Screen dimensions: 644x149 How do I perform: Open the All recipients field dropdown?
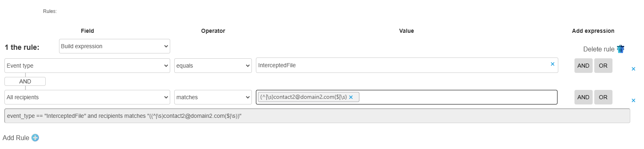tap(87, 97)
